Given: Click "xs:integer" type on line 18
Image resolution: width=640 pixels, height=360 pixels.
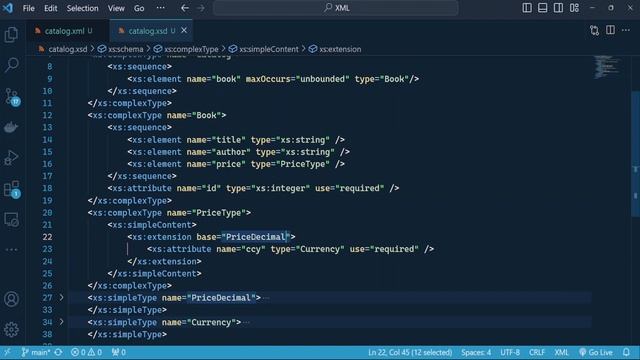Looking at the screenshot, I should coord(280,188).
